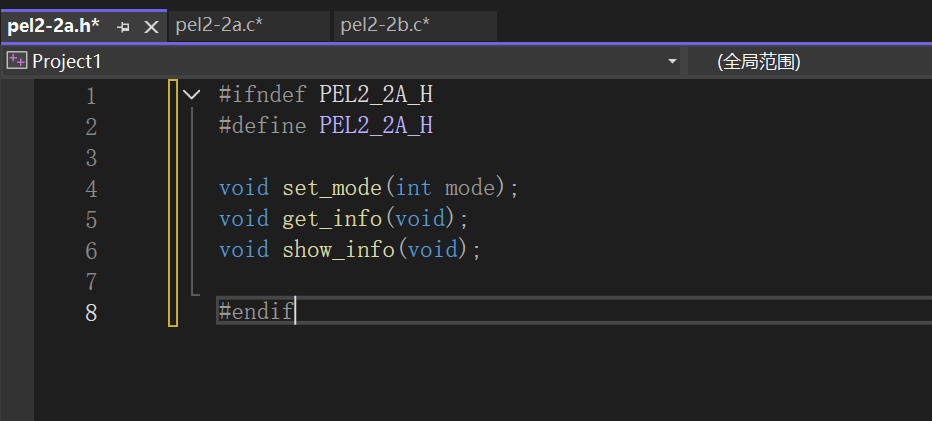This screenshot has width=932, height=421.
Task: Click the #endif directive
Action: 256,312
